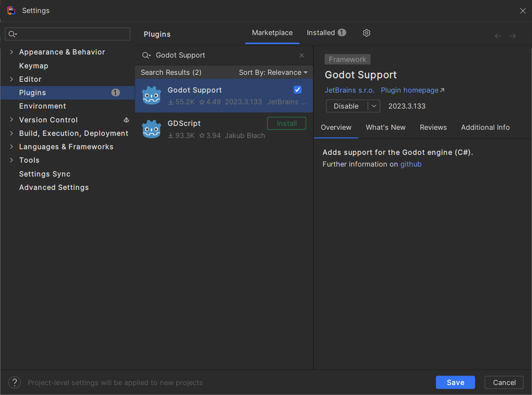
Task: Expand Build, Execution, Deployment section
Action: pos(12,133)
